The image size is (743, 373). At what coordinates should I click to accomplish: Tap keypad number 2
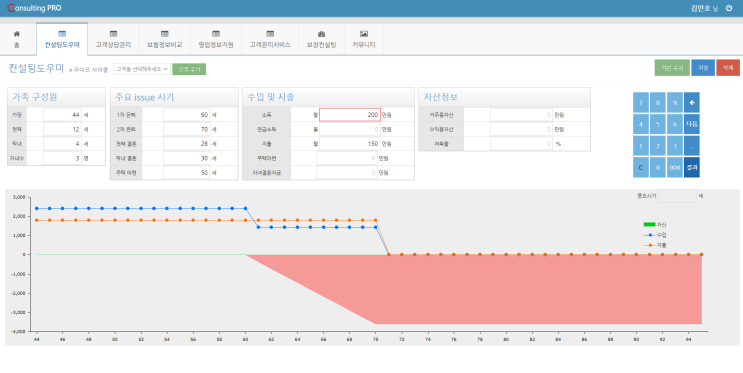coord(658,146)
